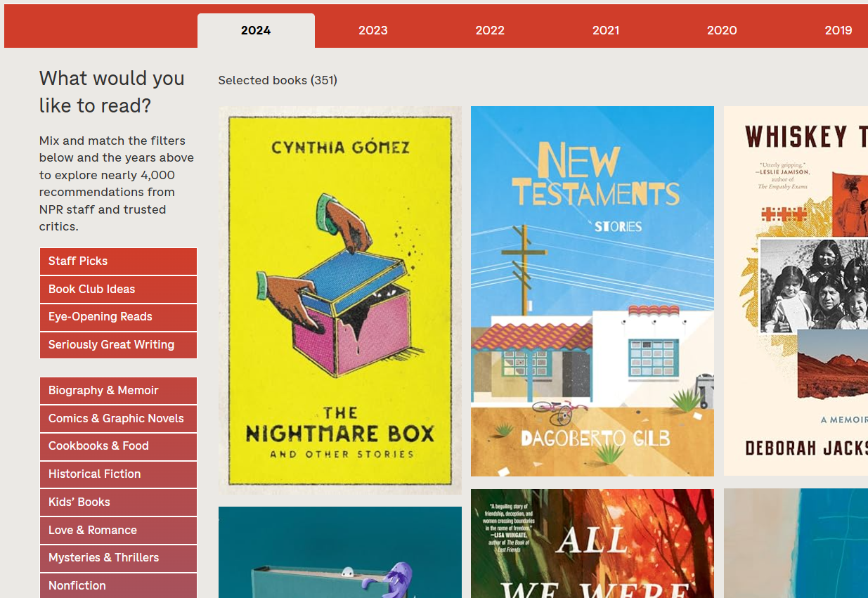Apply the Historical Fiction filter
Viewport: 868px width, 598px height.
(x=118, y=474)
